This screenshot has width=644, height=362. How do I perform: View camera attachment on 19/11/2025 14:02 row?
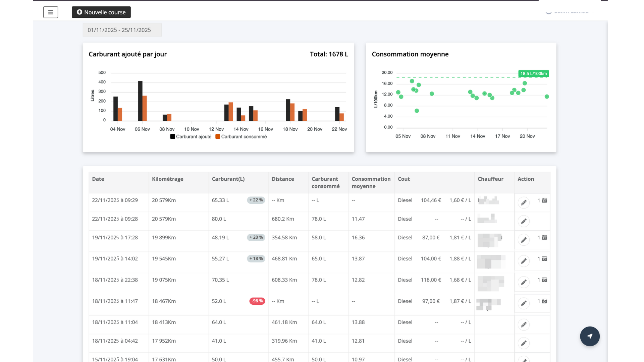coord(544,259)
